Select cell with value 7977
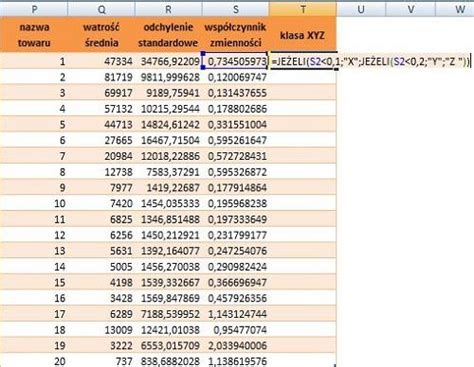The width and height of the screenshot is (474, 367). pyautogui.click(x=101, y=188)
